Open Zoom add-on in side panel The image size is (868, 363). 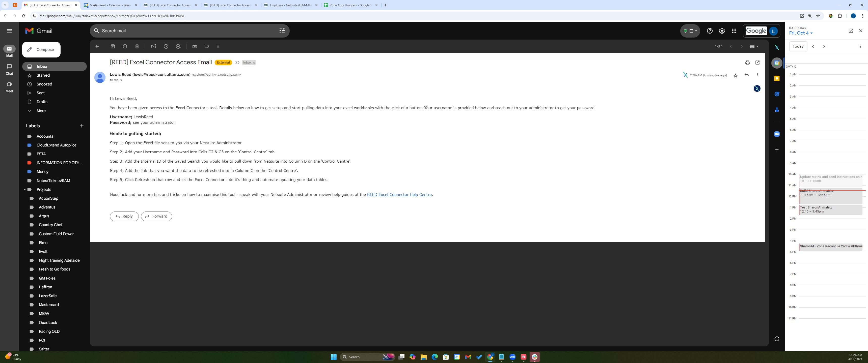(777, 134)
